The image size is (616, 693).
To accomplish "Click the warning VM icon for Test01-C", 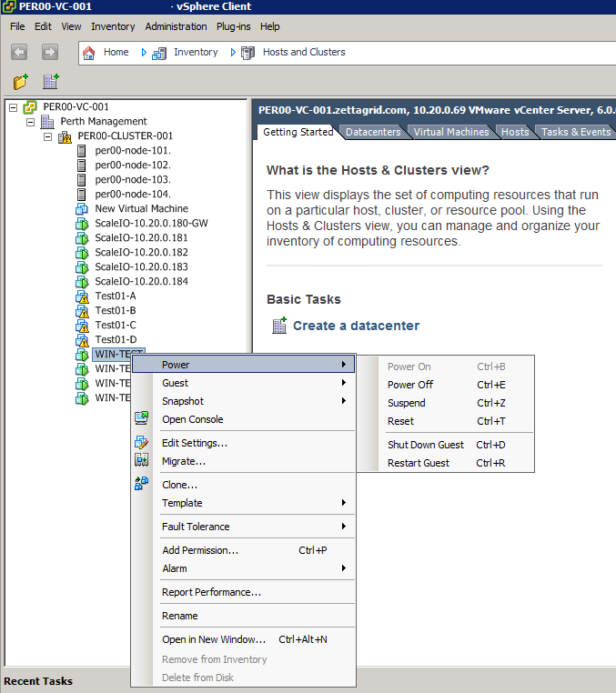I will click(x=82, y=326).
